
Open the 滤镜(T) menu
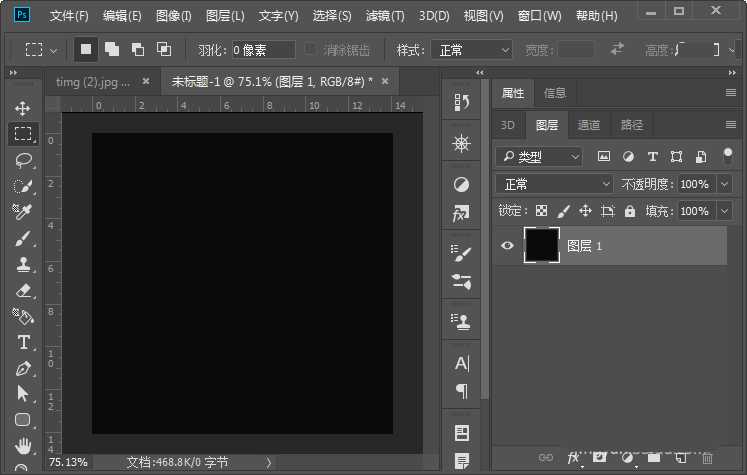point(385,16)
